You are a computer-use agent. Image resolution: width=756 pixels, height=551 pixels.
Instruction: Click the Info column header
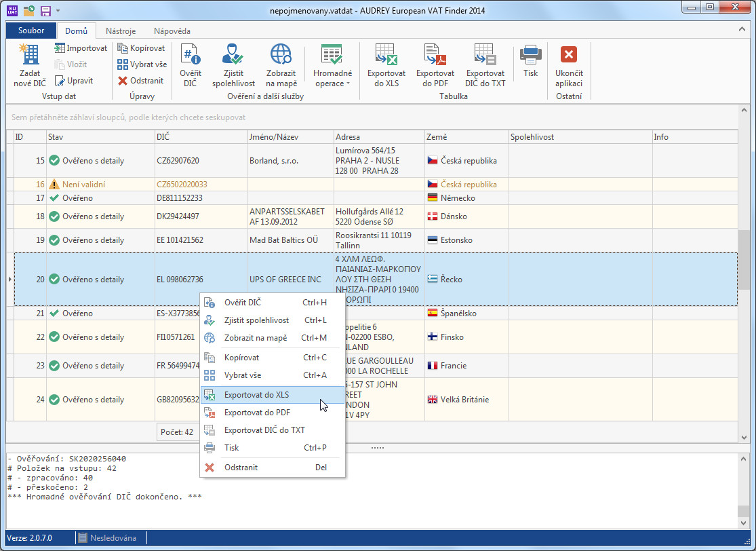[695, 137]
